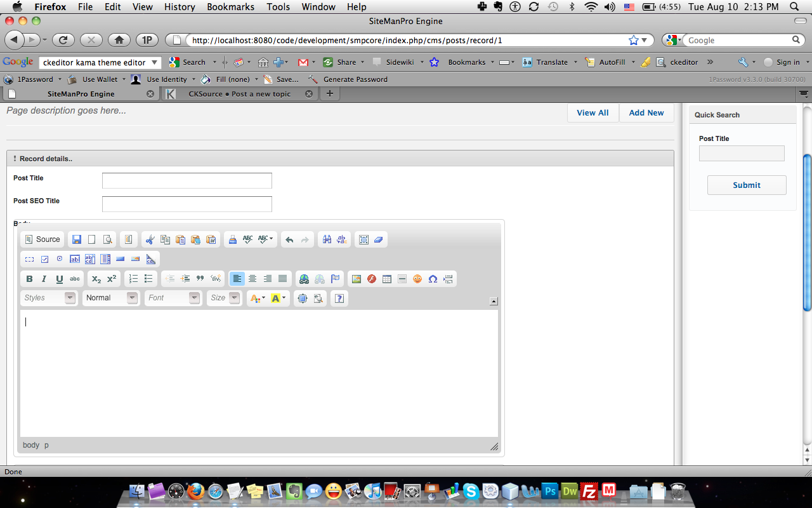
Task: Open the Styles dropdown
Action: coord(49,298)
